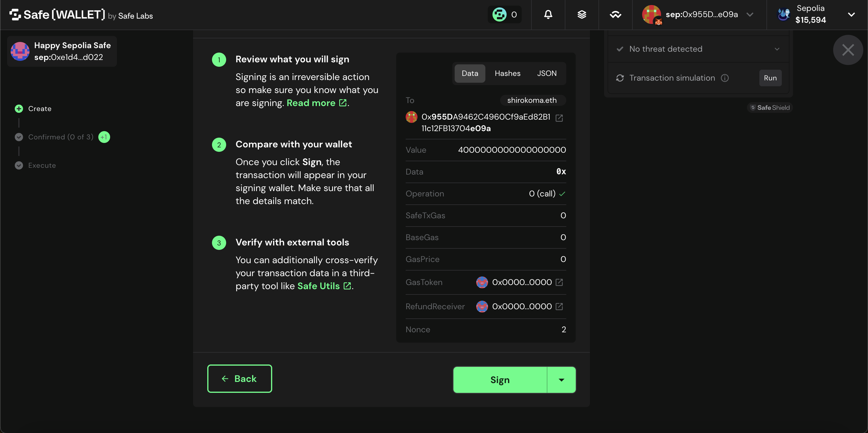This screenshot has width=868, height=433.
Task: Open GasToken address explorer link icon
Action: [559, 282]
